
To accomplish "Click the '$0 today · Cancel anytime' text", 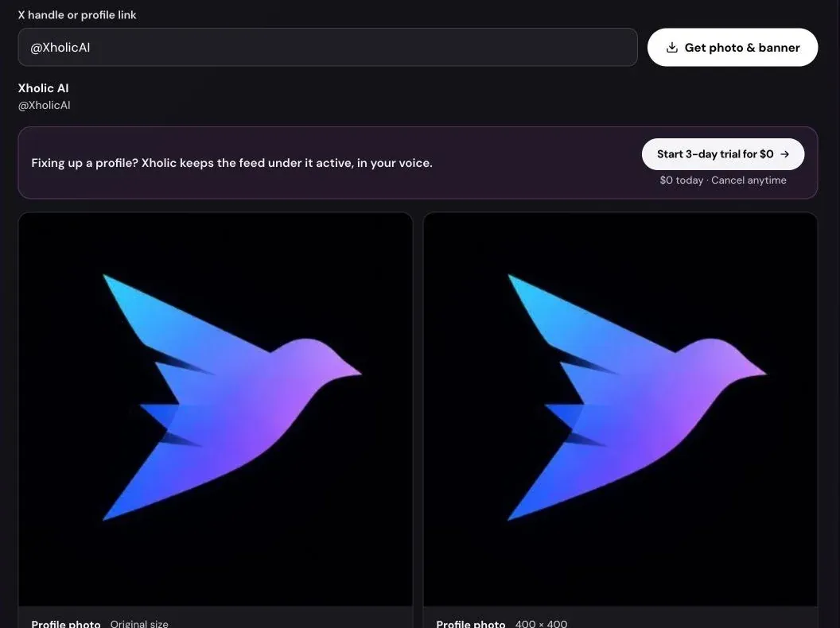I will (x=723, y=180).
